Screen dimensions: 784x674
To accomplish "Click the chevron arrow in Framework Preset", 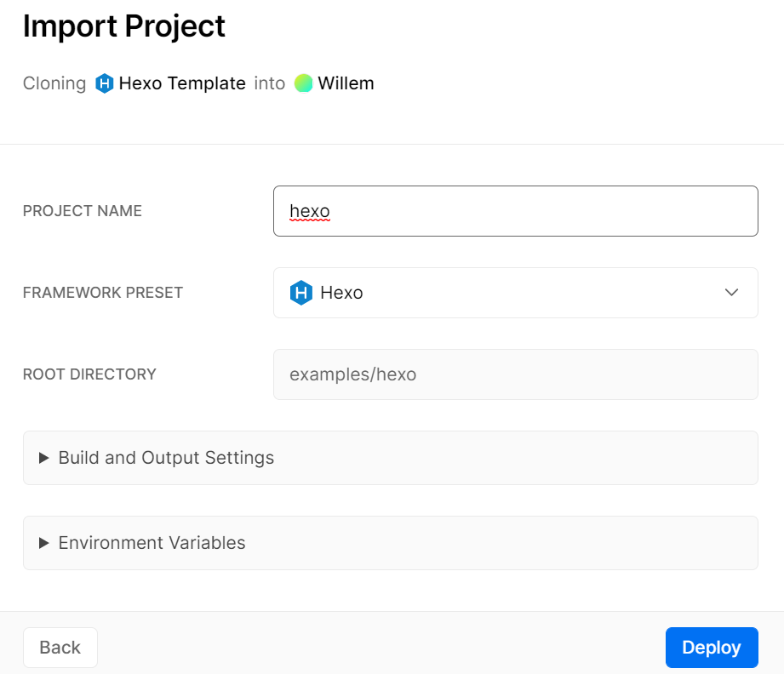I will [731, 293].
